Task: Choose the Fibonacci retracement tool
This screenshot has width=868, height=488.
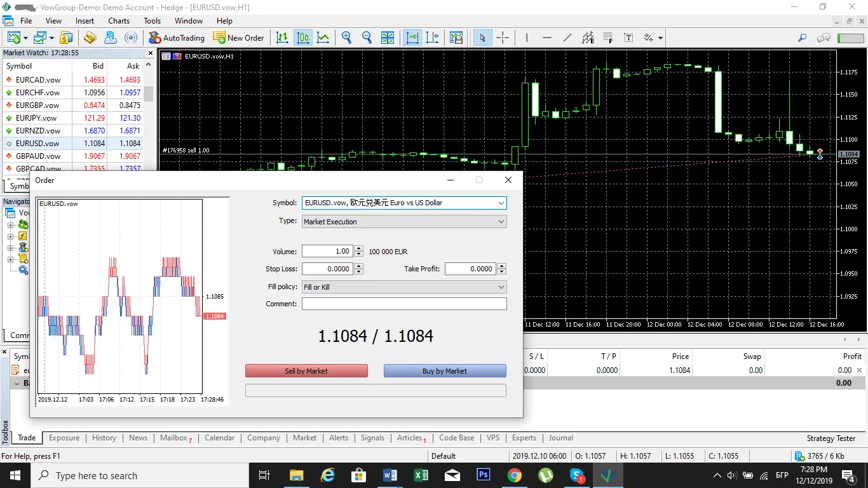Action: [608, 37]
